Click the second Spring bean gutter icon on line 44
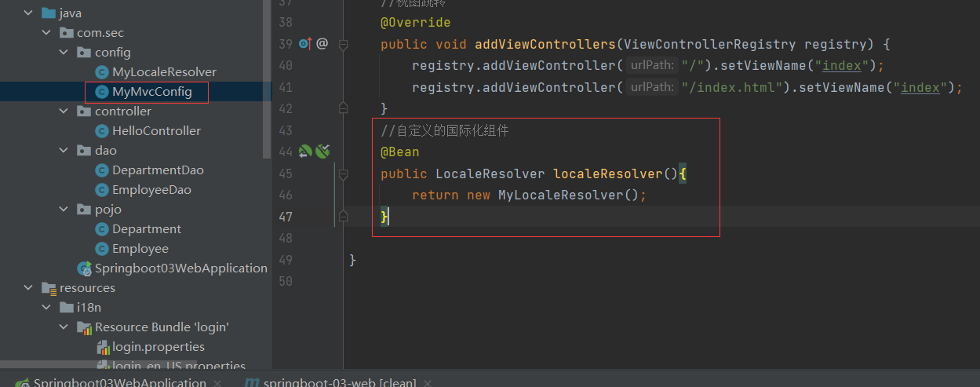Screen dimensions: 980x387 coord(322,152)
